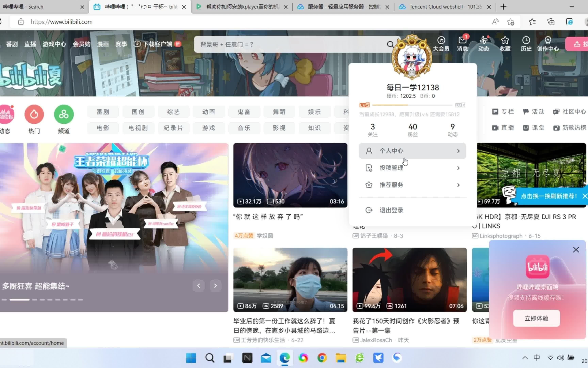Viewport: 588px width, 368px height.
Task: Open a new browser tab
Action: [503, 7]
